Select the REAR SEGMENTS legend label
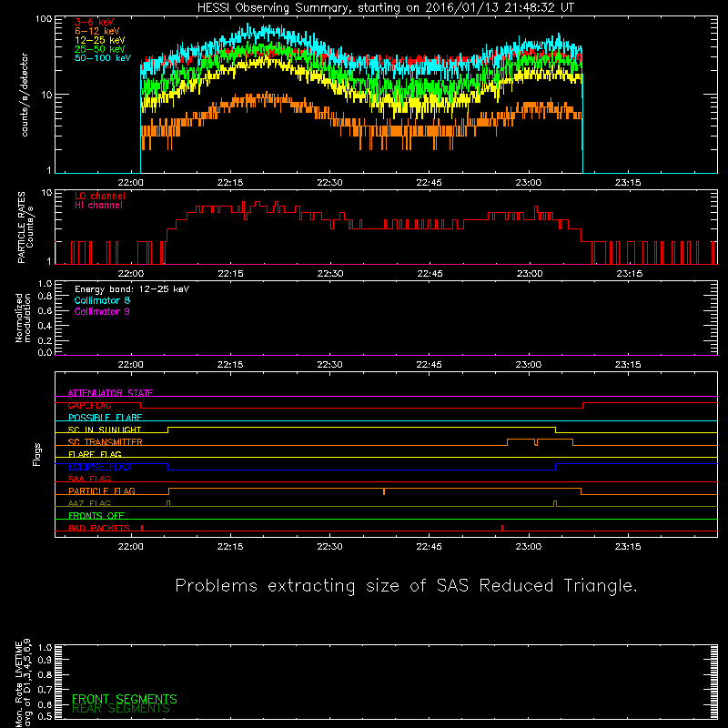The height and width of the screenshot is (728, 728). tap(121, 709)
